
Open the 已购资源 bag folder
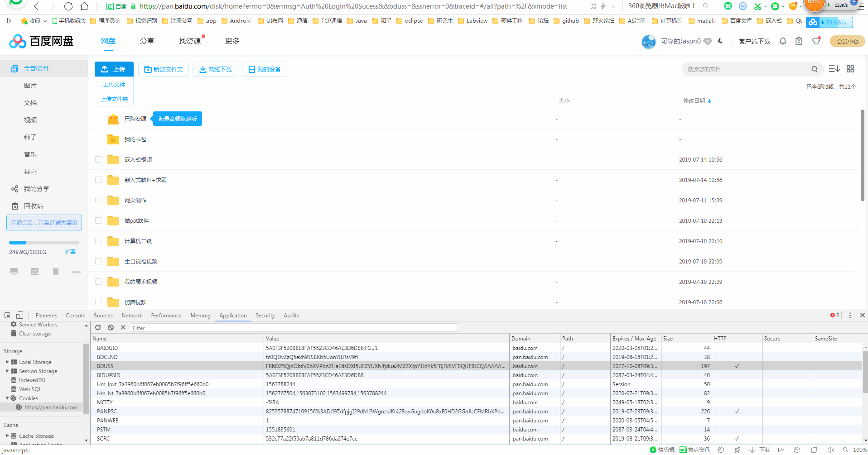pos(113,119)
